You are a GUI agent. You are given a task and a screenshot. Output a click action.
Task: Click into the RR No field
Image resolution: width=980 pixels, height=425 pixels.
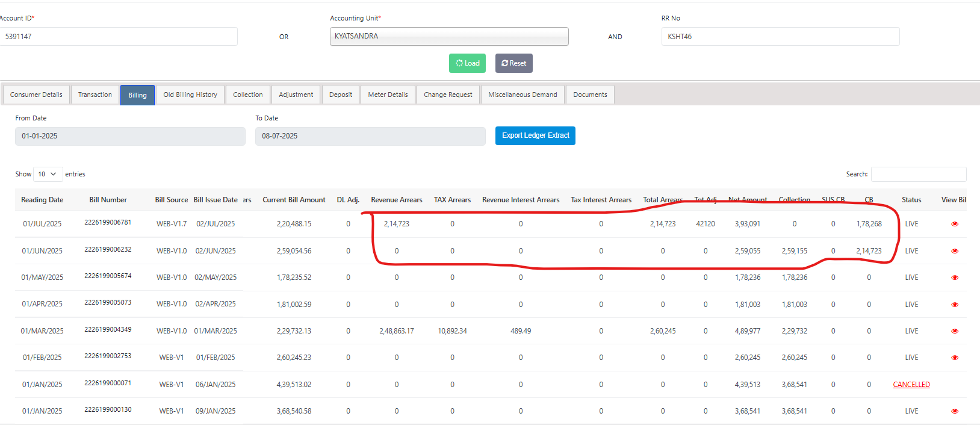coord(780,36)
